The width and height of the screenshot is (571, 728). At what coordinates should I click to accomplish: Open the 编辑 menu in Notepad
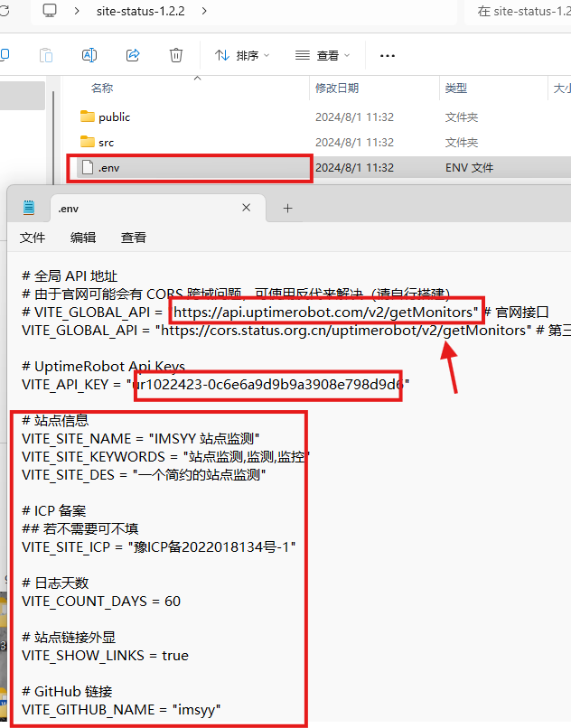pos(83,238)
